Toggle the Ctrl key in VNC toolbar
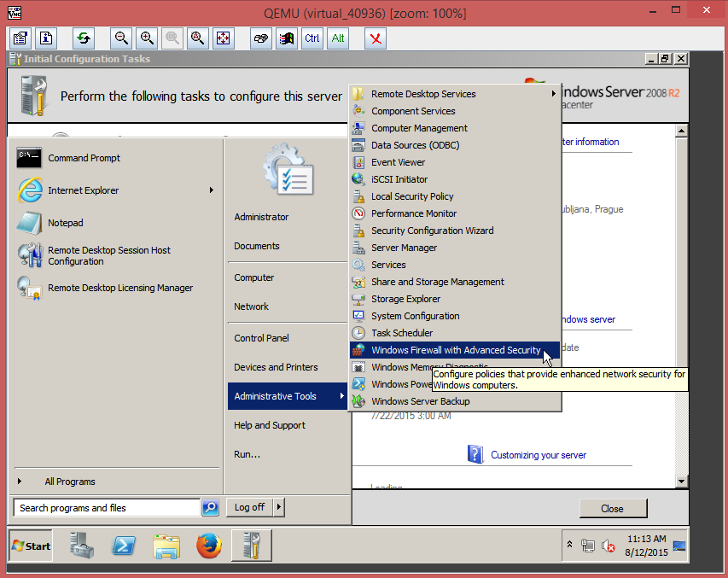 pyautogui.click(x=312, y=38)
